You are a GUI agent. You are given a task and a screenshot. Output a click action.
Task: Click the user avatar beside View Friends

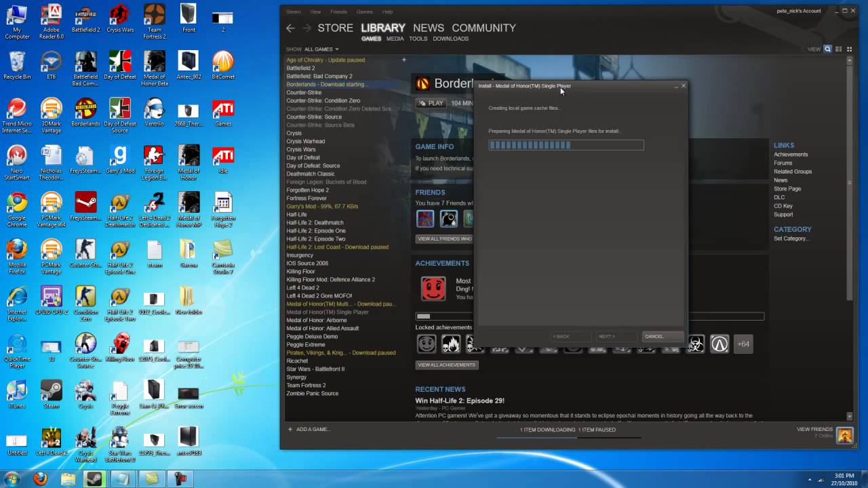pyautogui.click(x=844, y=435)
